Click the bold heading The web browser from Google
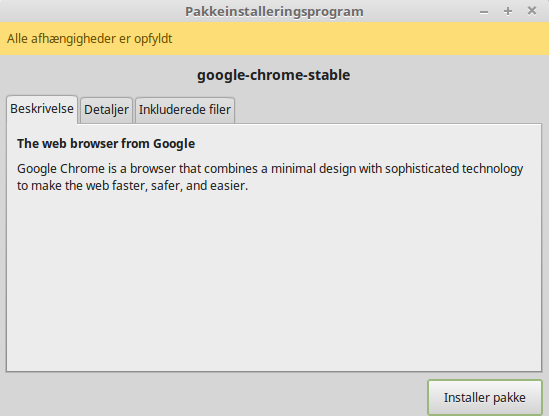This screenshot has height=416, width=549. point(106,144)
